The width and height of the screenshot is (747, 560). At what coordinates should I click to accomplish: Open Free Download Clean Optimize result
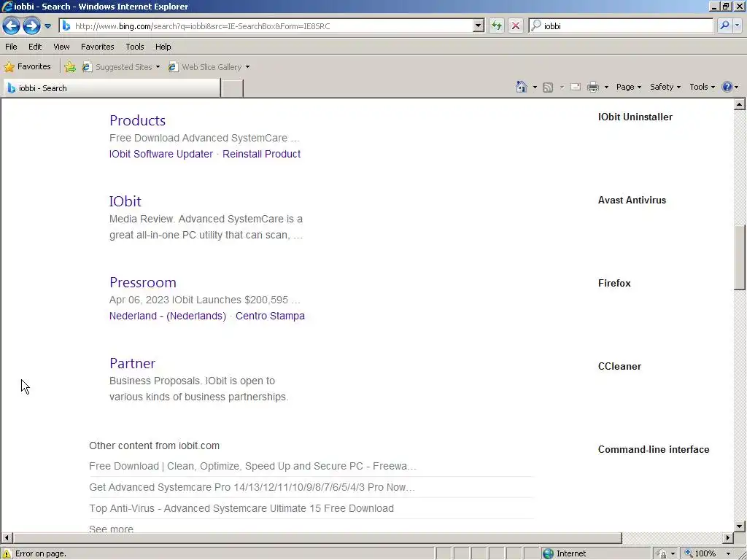click(252, 466)
